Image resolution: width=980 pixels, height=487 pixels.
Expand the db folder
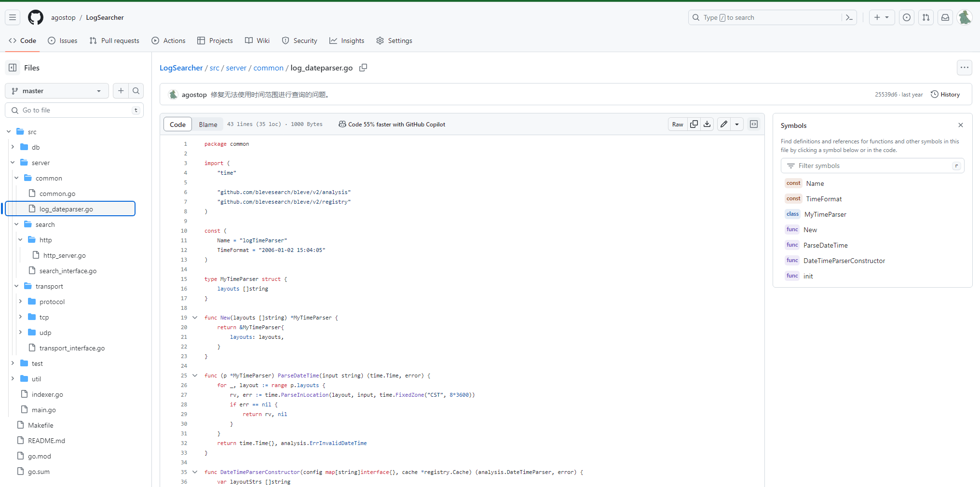[x=13, y=147]
